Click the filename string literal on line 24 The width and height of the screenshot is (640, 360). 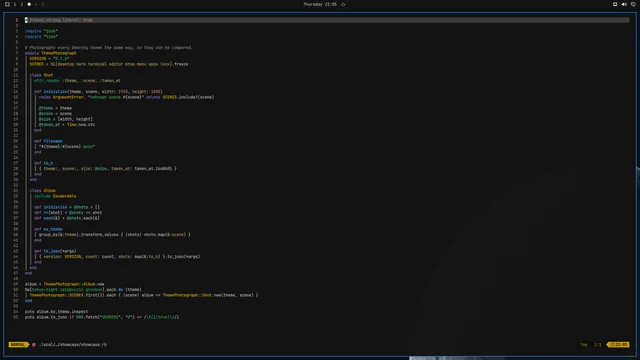[67, 147]
